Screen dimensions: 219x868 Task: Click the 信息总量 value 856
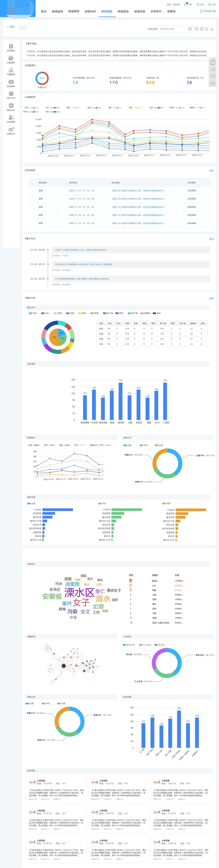point(150,83)
